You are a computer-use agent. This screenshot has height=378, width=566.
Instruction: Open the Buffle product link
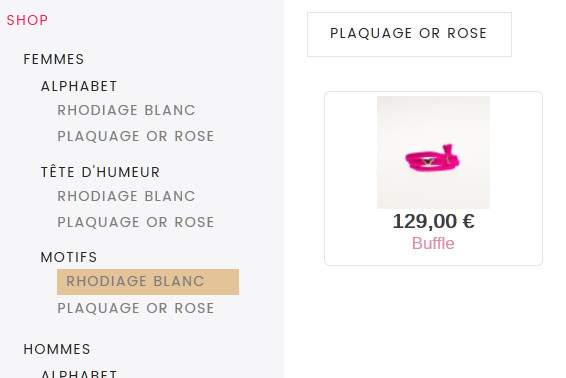(433, 243)
